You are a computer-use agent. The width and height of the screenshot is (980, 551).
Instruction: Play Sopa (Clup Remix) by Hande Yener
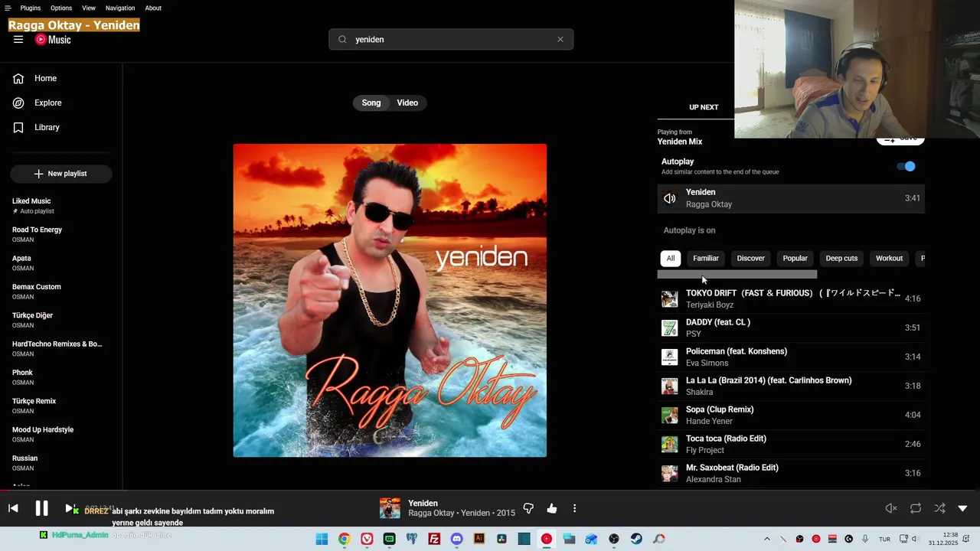[x=791, y=415]
